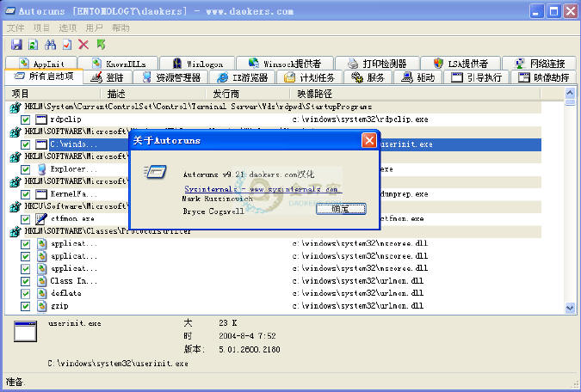Screen dimensions: 581x392
Task: Click the Refresh toolbar icon
Action: 34,45
